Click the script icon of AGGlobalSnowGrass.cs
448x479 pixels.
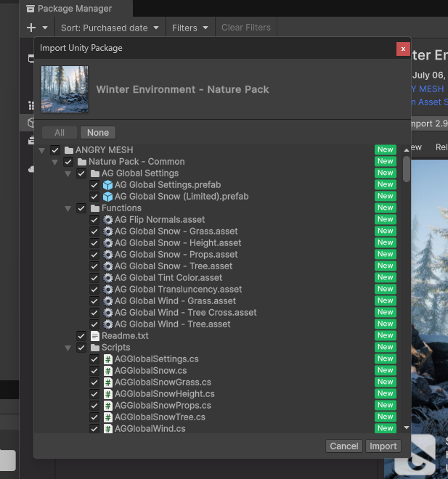point(107,382)
